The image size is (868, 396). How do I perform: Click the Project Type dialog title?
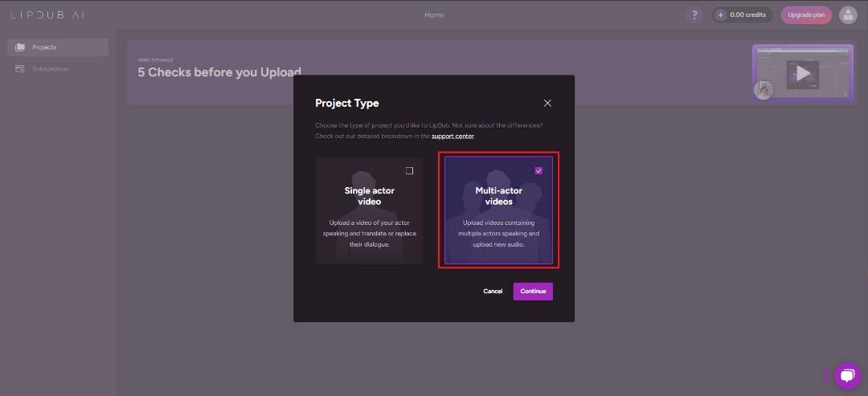tap(347, 103)
